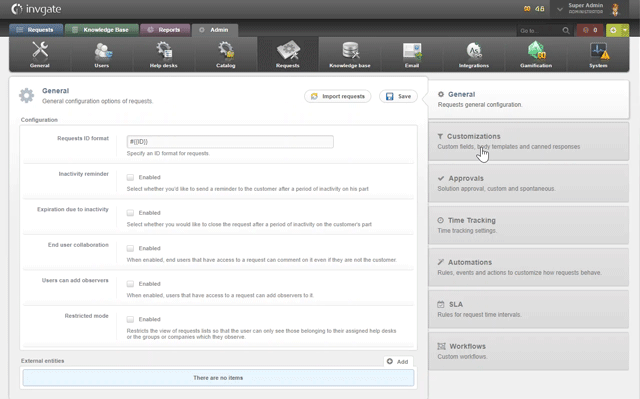
Task: Click the Import requests button
Action: click(338, 96)
